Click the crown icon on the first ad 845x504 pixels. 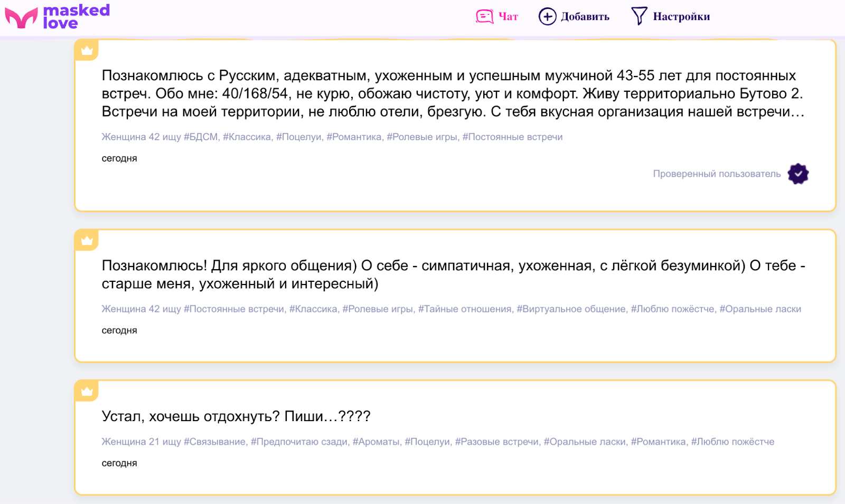pyautogui.click(x=86, y=49)
